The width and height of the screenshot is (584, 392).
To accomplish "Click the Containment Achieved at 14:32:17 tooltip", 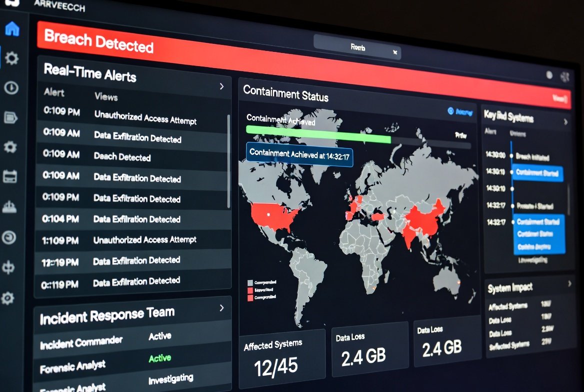I will (x=299, y=154).
